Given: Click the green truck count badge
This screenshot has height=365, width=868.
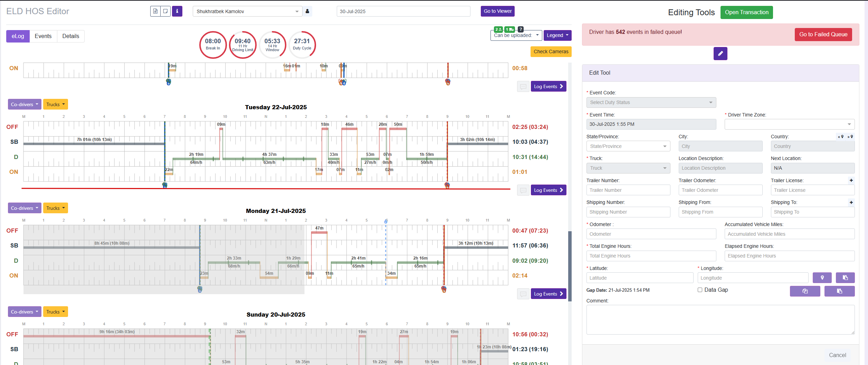Looking at the screenshot, I should (509, 29).
